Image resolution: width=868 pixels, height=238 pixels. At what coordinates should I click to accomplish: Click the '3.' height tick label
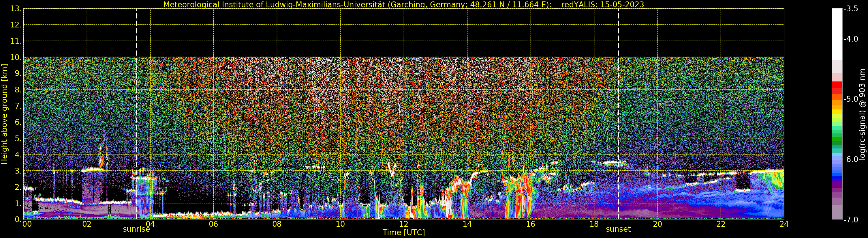coord(18,171)
